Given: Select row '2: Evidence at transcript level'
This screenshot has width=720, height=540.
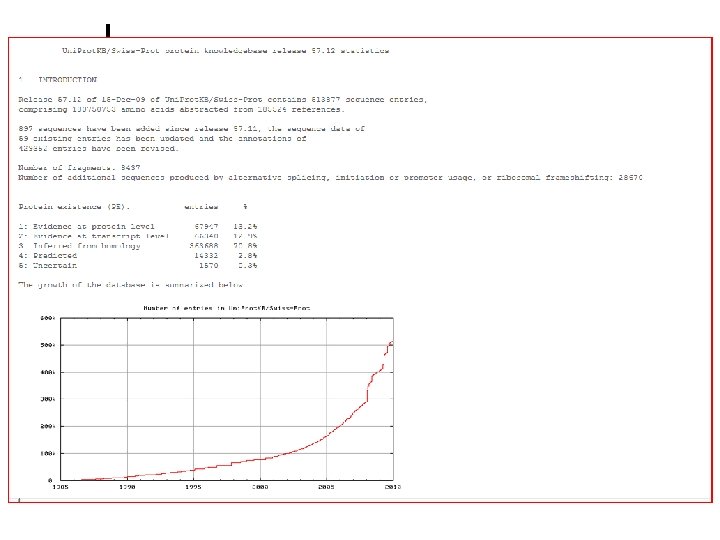Looking at the screenshot, I should 138,236.
